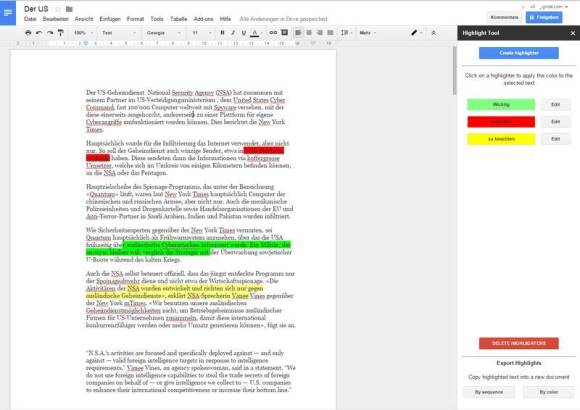The image size is (580, 410).
Task: Open the editing mode pencil dropdown
Action: [x=417, y=33]
